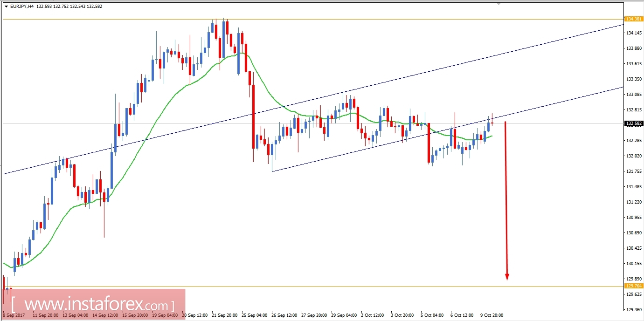
Task: Click the 8 Sep 2017 axis label
Action: point(13,315)
